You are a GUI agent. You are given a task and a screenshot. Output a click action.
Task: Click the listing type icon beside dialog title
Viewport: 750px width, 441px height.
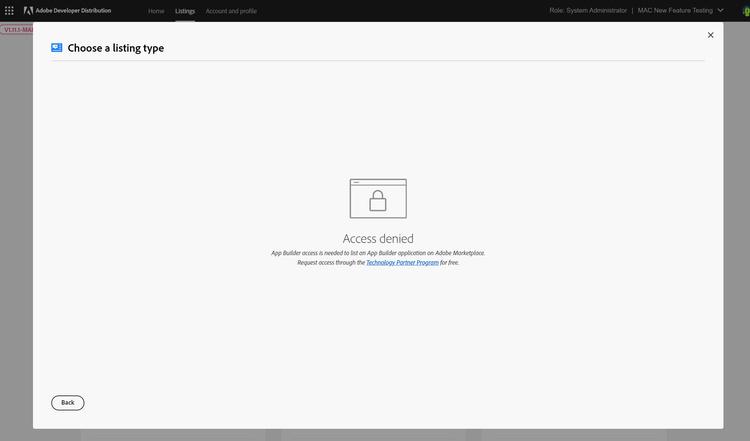point(56,47)
